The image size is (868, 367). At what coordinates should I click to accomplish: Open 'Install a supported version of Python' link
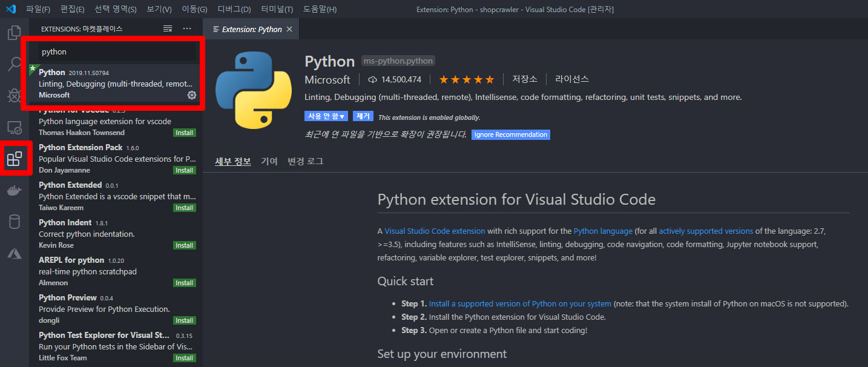[521, 303]
